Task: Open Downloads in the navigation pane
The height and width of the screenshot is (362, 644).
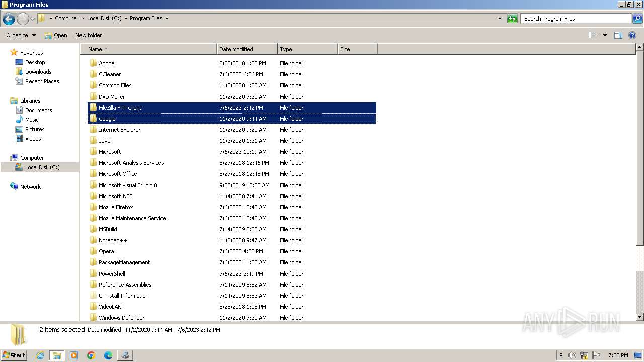Action: click(x=38, y=72)
